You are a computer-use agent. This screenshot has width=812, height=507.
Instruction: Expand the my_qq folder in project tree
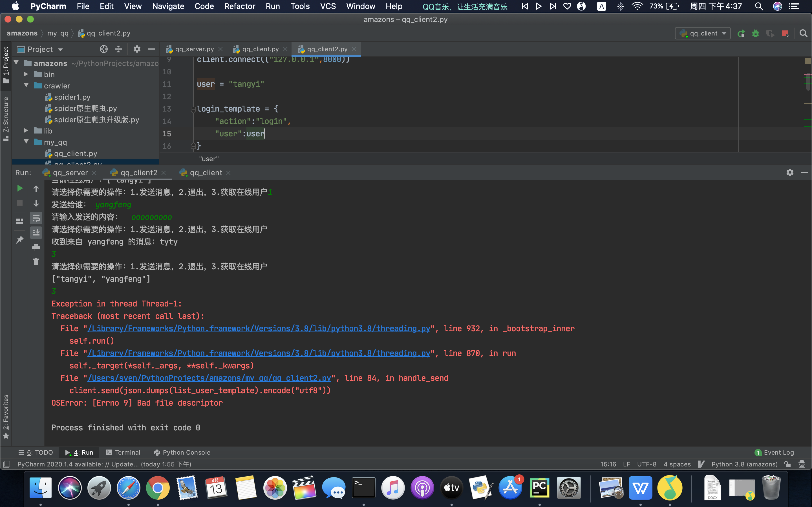click(26, 142)
